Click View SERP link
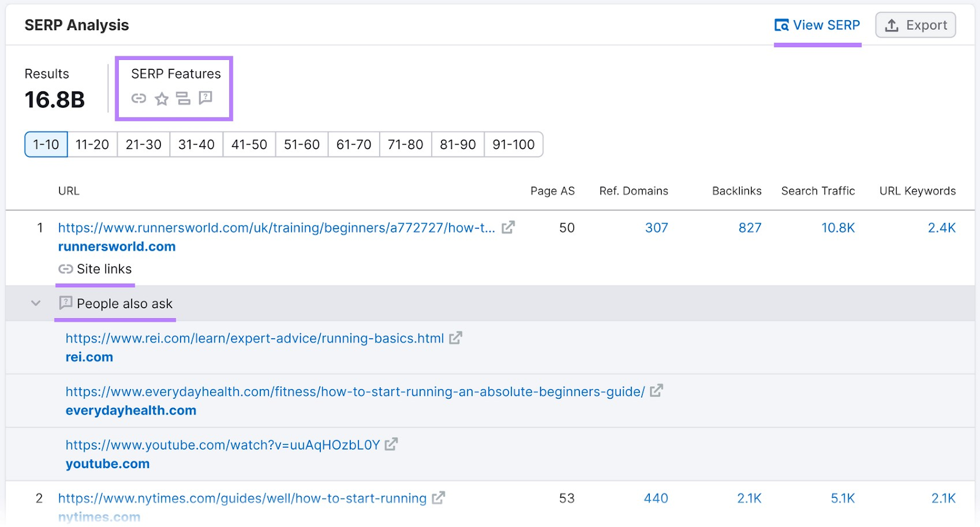Image resolution: width=980 pixels, height=527 pixels. (x=817, y=25)
